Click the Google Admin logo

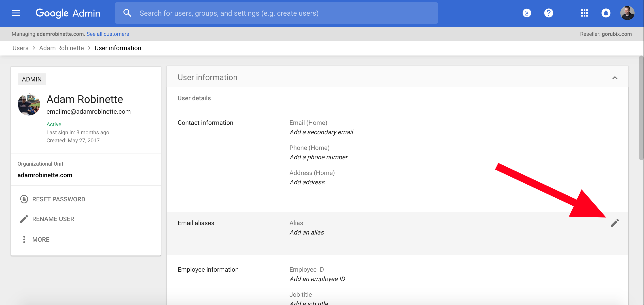click(x=68, y=13)
